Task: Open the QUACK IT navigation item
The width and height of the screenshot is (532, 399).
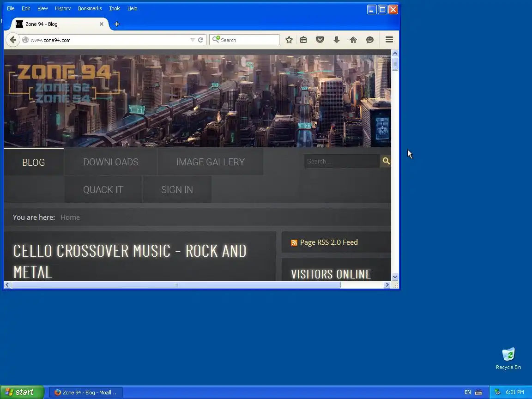Action: tap(103, 190)
